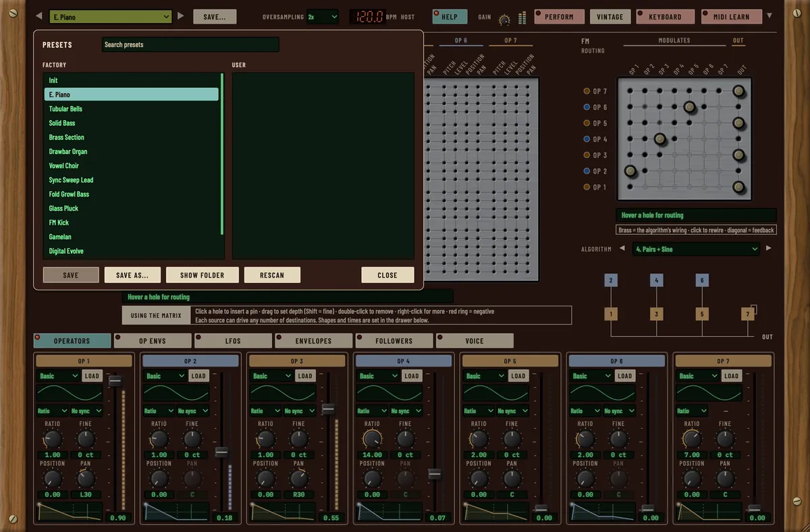
Task: Open the E. Piano preset dropdown
Action: (x=111, y=17)
